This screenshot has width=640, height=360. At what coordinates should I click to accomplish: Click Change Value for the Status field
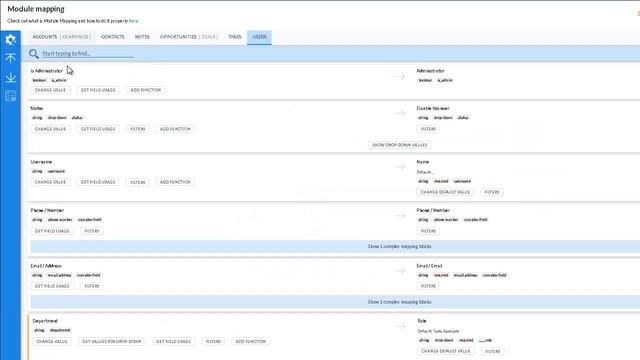click(x=50, y=129)
